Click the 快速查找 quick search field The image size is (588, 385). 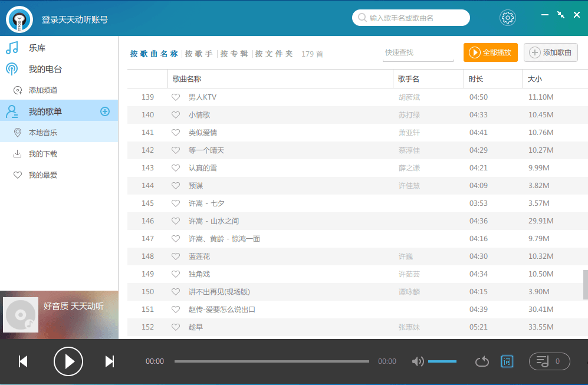click(x=418, y=52)
